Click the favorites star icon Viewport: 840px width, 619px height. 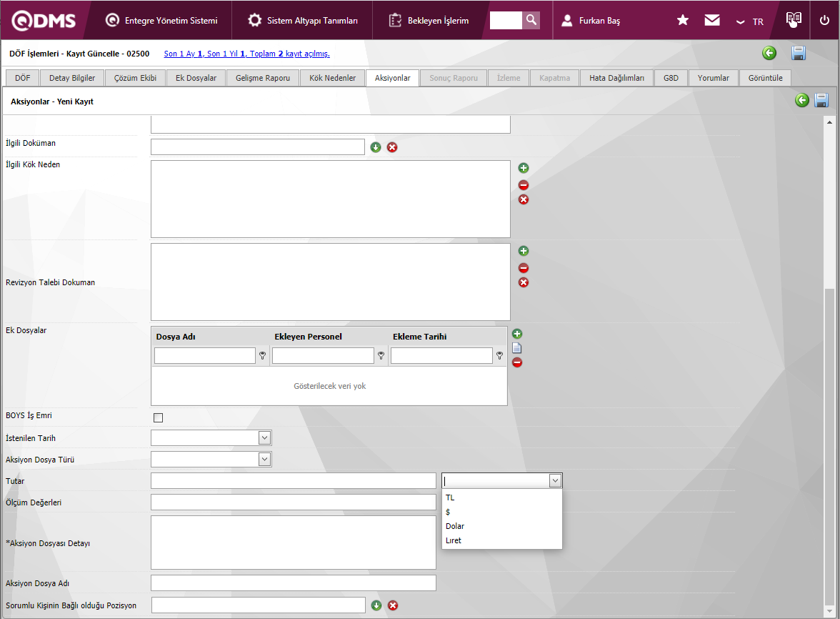(x=683, y=20)
